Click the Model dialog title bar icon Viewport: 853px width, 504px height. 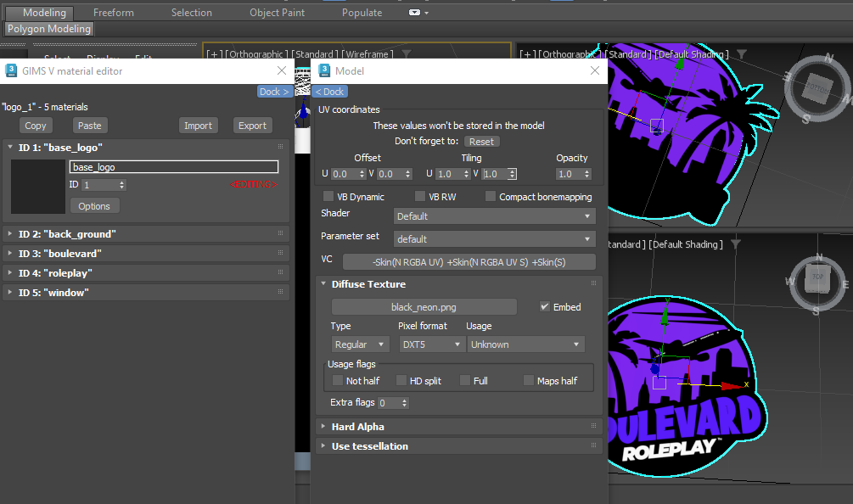324,71
